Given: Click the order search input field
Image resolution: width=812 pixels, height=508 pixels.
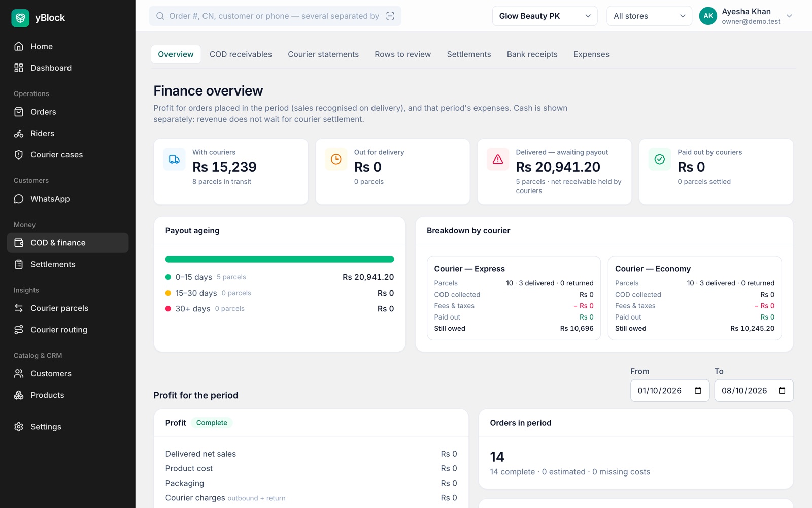Looking at the screenshot, I should [x=275, y=16].
